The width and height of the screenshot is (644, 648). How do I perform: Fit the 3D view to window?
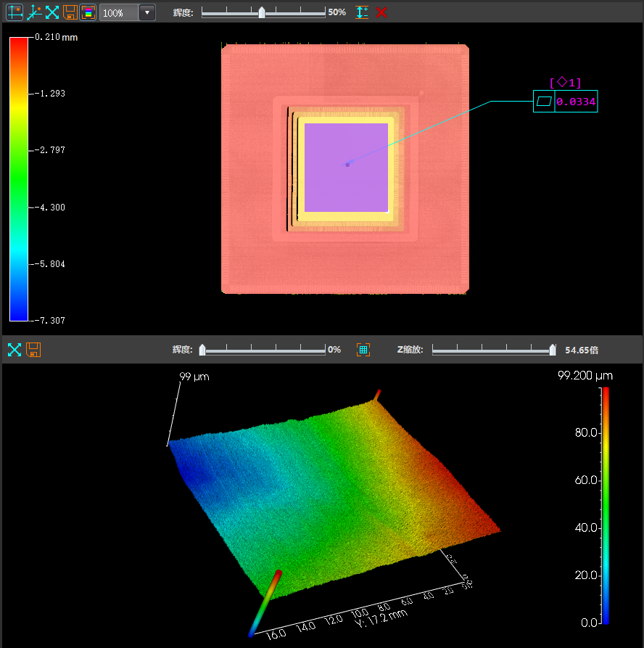point(15,350)
